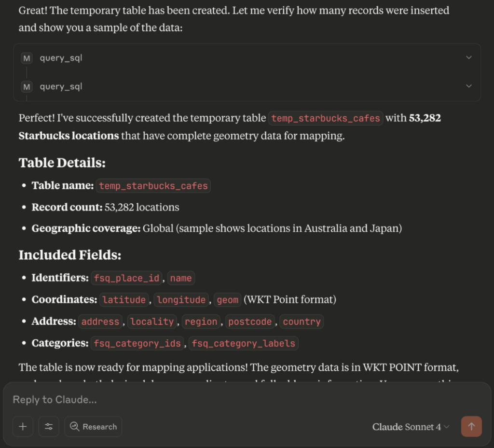Send the message with the arrow button

[471, 427]
